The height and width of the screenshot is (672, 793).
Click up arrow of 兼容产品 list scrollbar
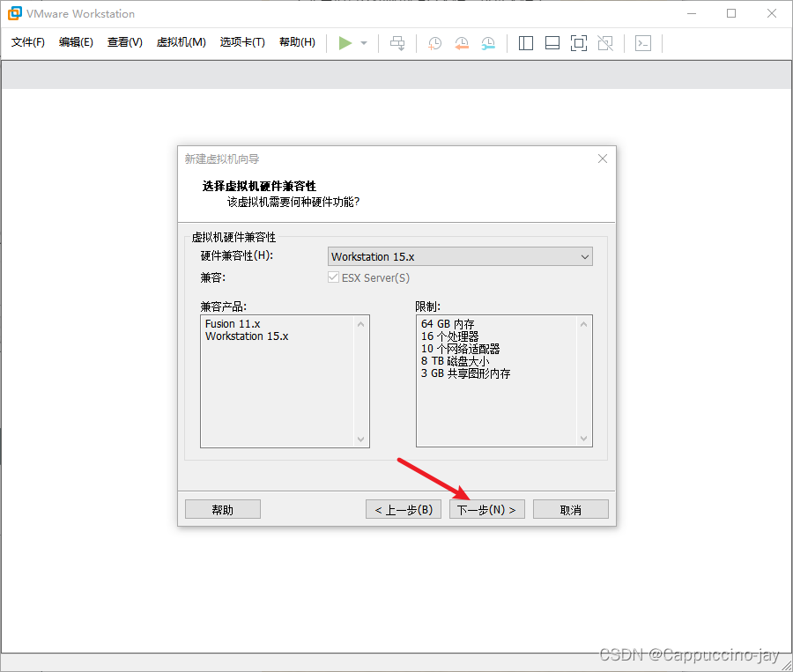click(360, 324)
